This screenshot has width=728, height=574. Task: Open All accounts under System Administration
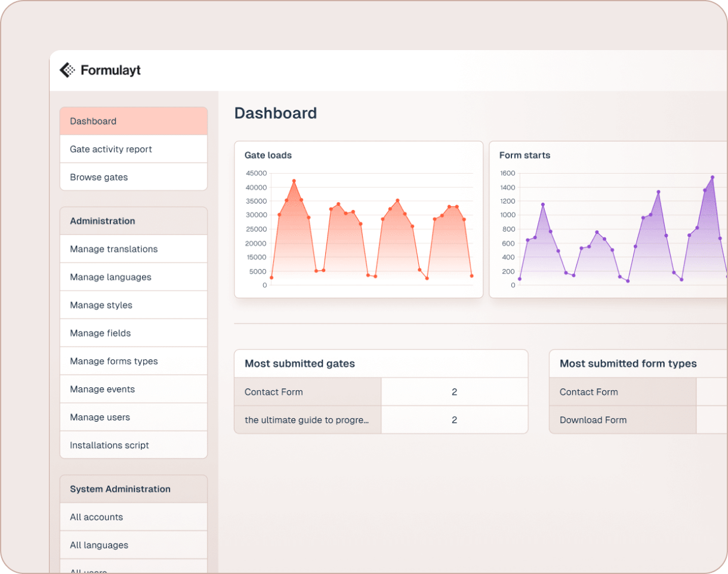click(96, 517)
